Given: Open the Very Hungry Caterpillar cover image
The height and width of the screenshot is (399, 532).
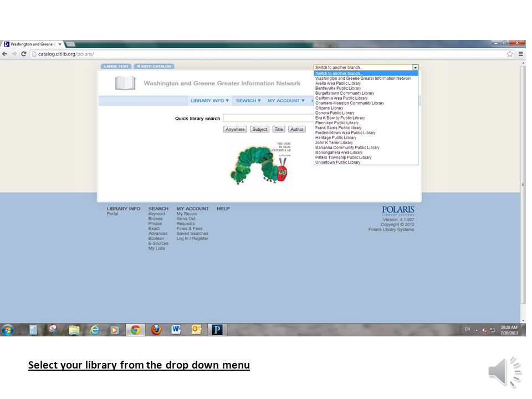Looking at the screenshot, I should pyautogui.click(x=261, y=163).
